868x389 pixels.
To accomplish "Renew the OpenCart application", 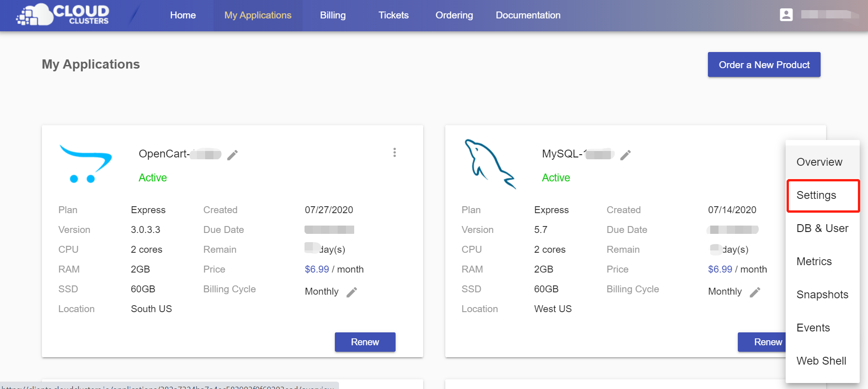I will [365, 342].
